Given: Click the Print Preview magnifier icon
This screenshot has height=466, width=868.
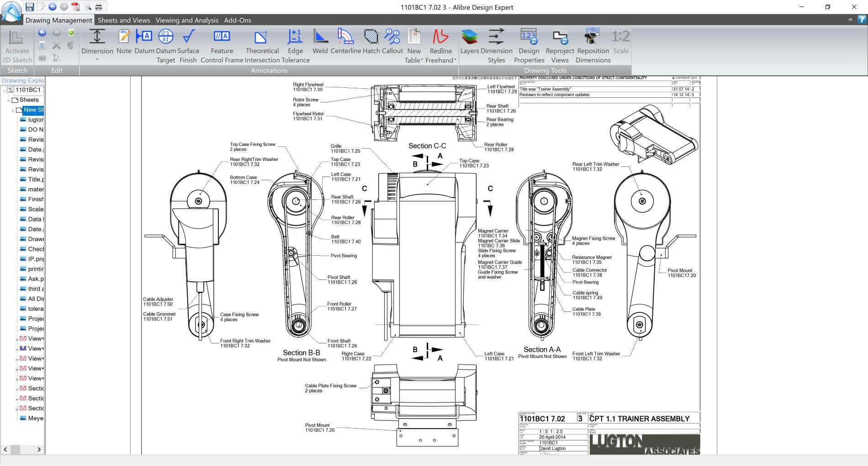Looking at the screenshot, I should (x=87, y=6).
